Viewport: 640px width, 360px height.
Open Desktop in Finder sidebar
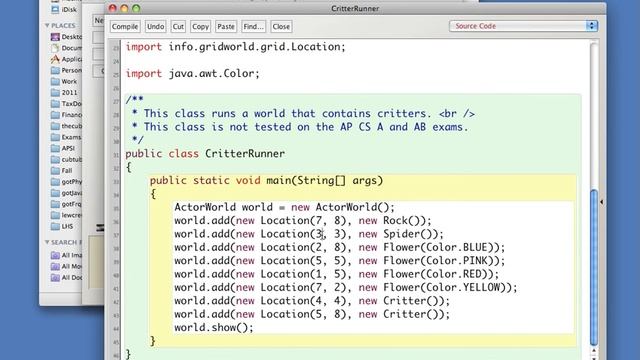pyautogui.click(x=66, y=37)
